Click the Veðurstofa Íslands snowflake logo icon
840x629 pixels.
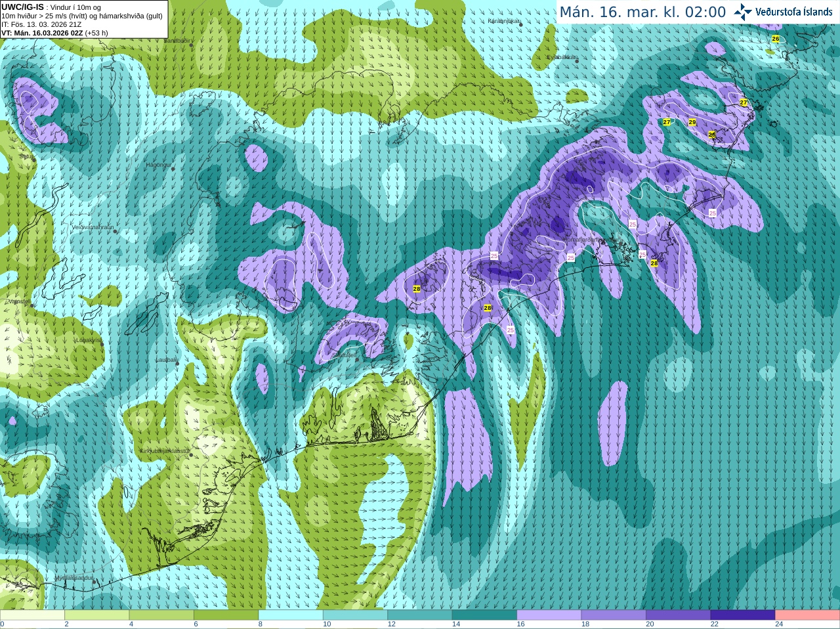point(744,11)
